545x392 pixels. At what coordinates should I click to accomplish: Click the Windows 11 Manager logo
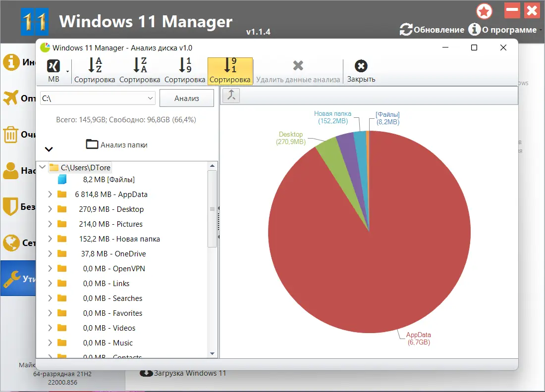point(35,22)
